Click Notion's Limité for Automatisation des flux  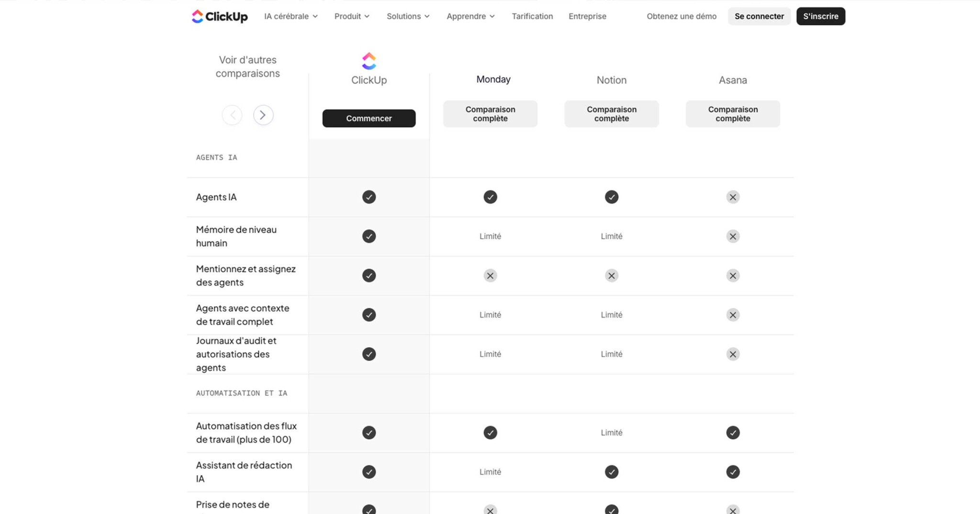point(612,433)
